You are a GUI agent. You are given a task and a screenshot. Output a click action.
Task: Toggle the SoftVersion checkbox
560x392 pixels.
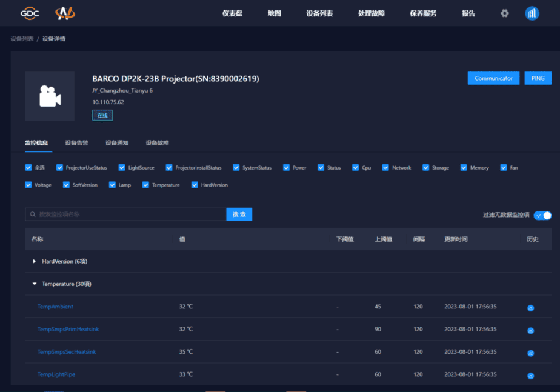pos(66,185)
